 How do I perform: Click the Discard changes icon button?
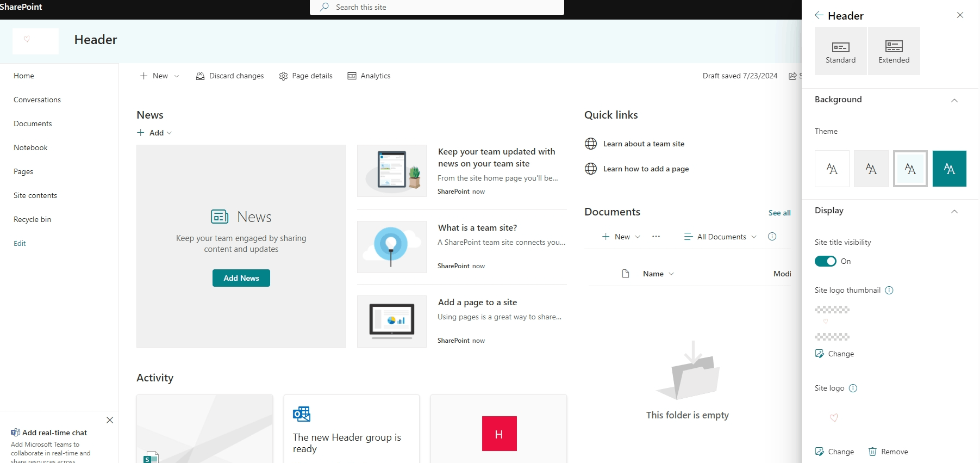click(230, 76)
